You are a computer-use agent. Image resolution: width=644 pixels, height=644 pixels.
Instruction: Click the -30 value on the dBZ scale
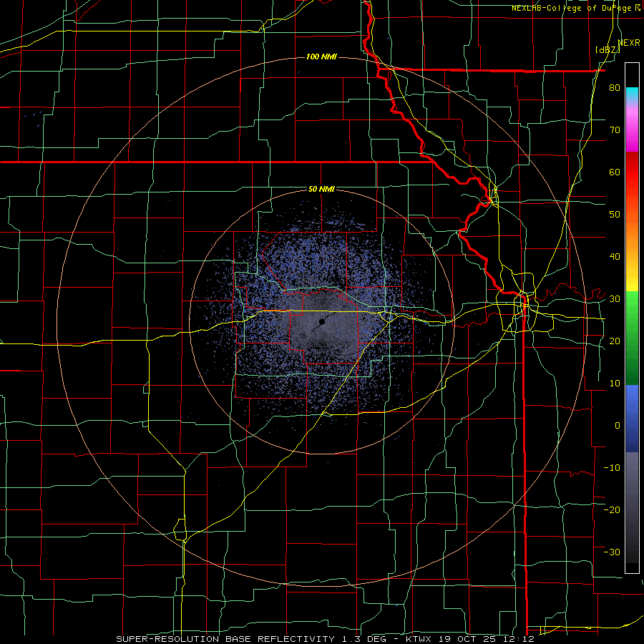pyautogui.click(x=612, y=552)
